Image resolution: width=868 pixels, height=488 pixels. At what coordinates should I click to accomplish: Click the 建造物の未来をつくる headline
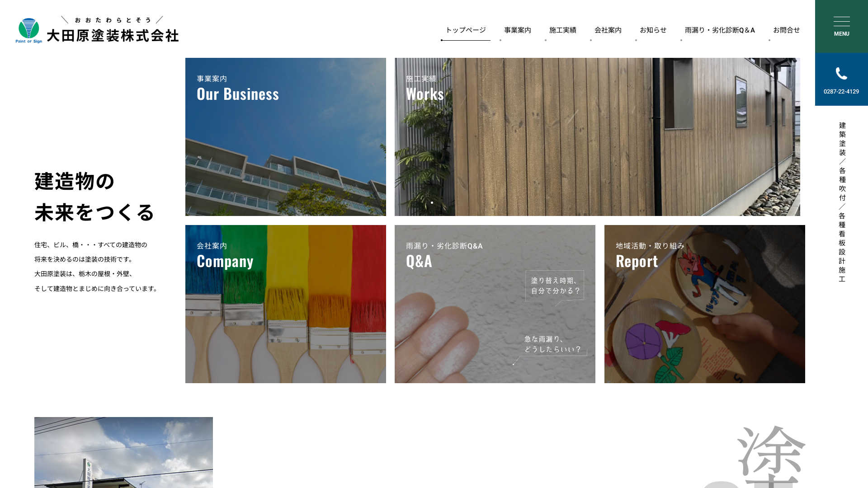(95, 197)
